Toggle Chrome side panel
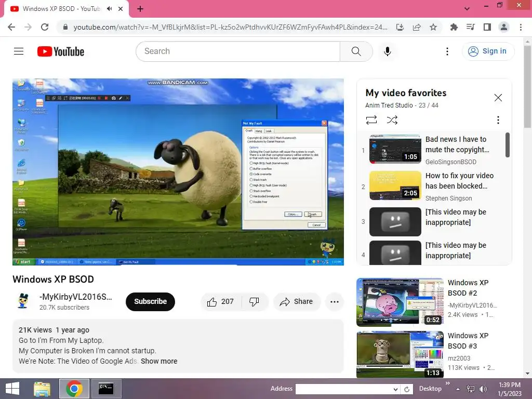 point(487,27)
